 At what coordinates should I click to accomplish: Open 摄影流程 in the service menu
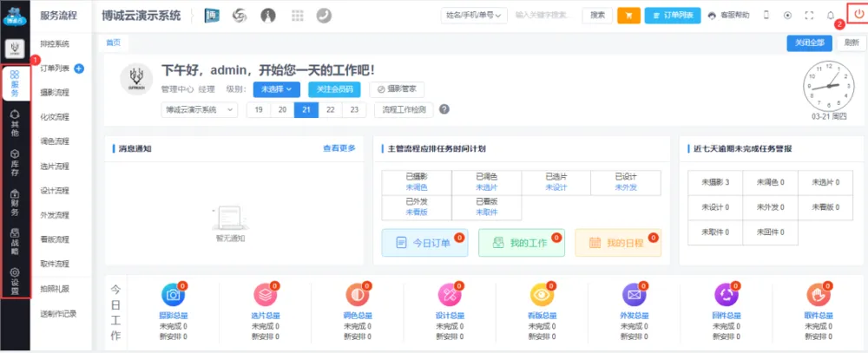55,92
